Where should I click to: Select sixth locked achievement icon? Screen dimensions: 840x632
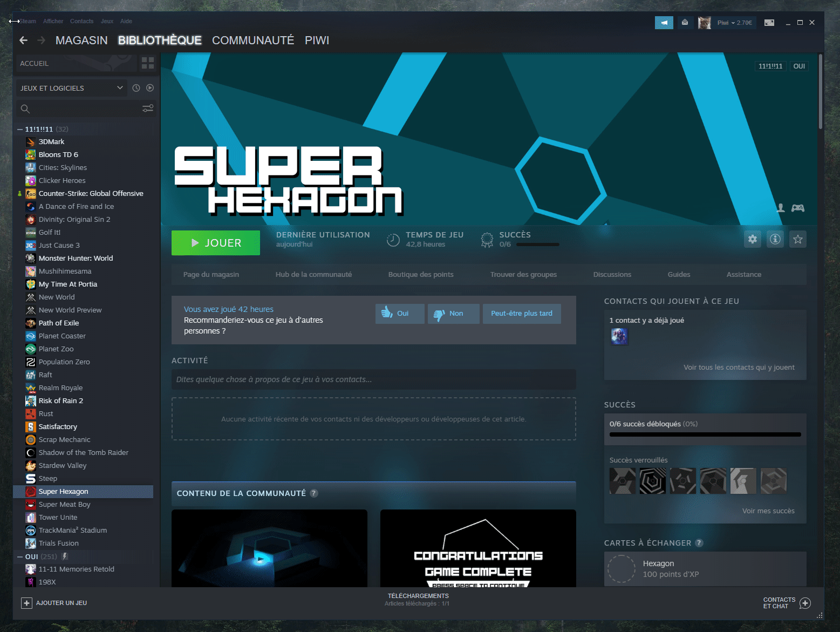click(774, 481)
